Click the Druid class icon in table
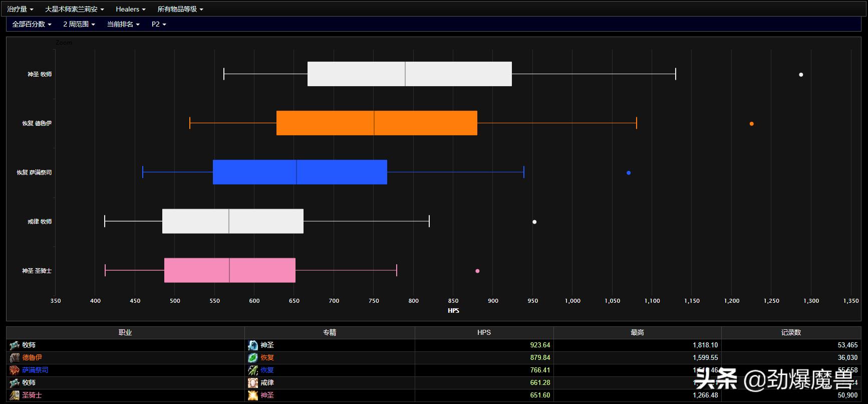The image size is (868, 404). click(15, 358)
